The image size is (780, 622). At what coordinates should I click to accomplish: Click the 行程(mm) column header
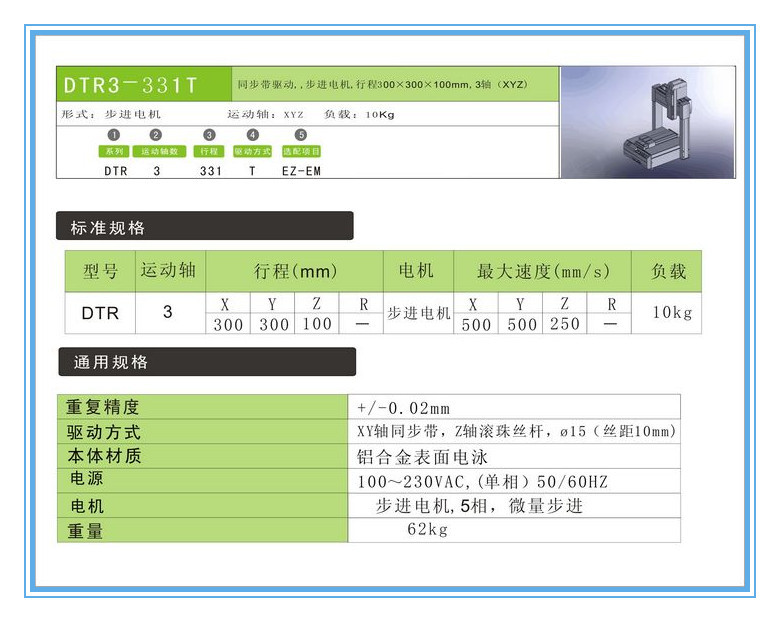tap(295, 272)
